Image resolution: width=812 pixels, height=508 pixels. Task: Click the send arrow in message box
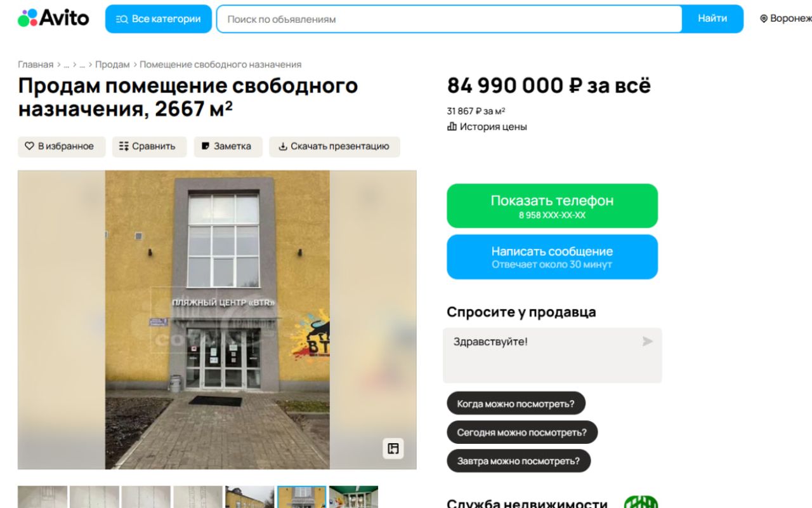click(647, 342)
